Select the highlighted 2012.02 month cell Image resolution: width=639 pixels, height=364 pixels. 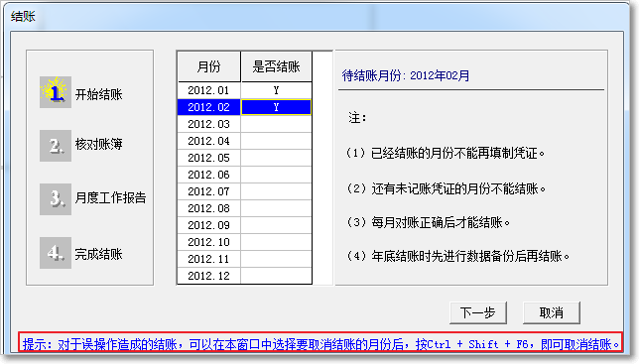pyautogui.click(x=208, y=107)
